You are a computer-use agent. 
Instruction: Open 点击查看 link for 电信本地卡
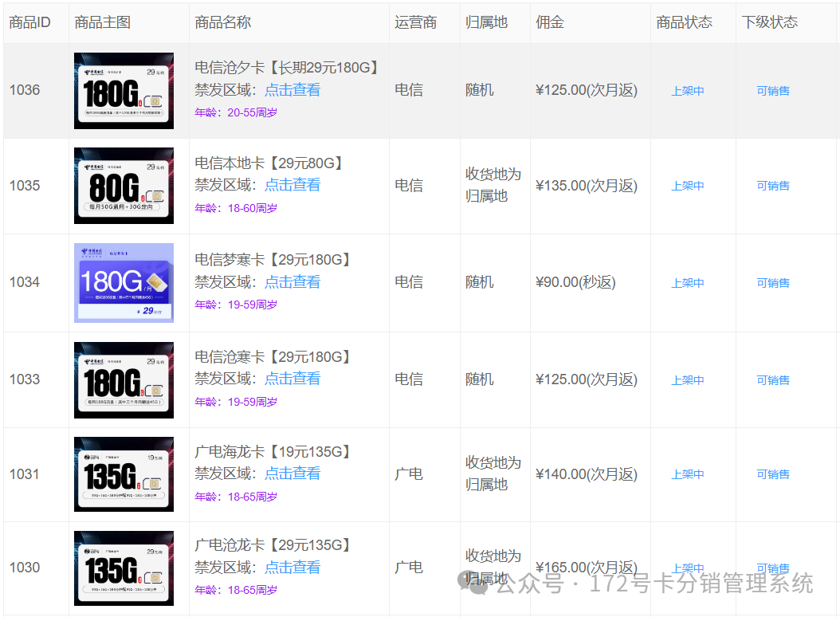[x=292, y=185]
